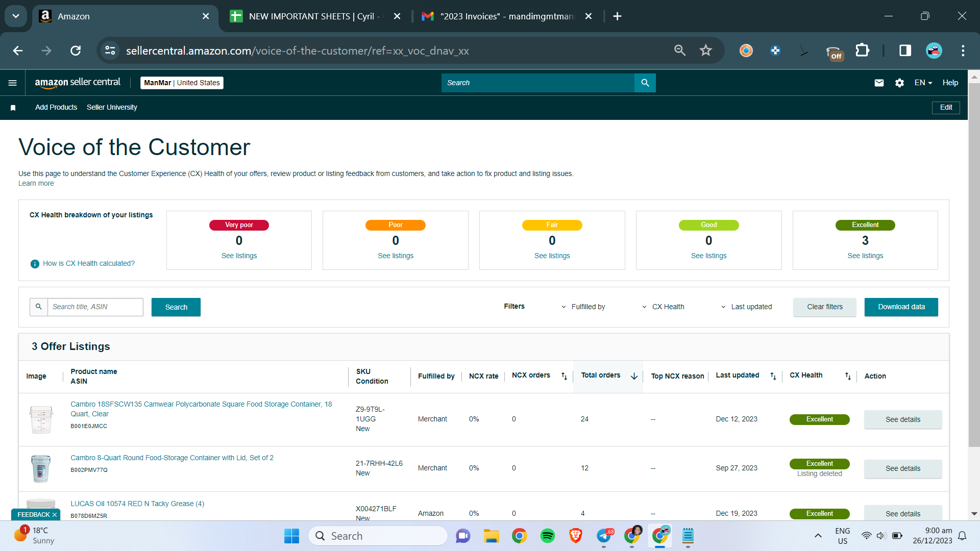
Task: Expand the CX Health filter dropdown
Action: 663,307
